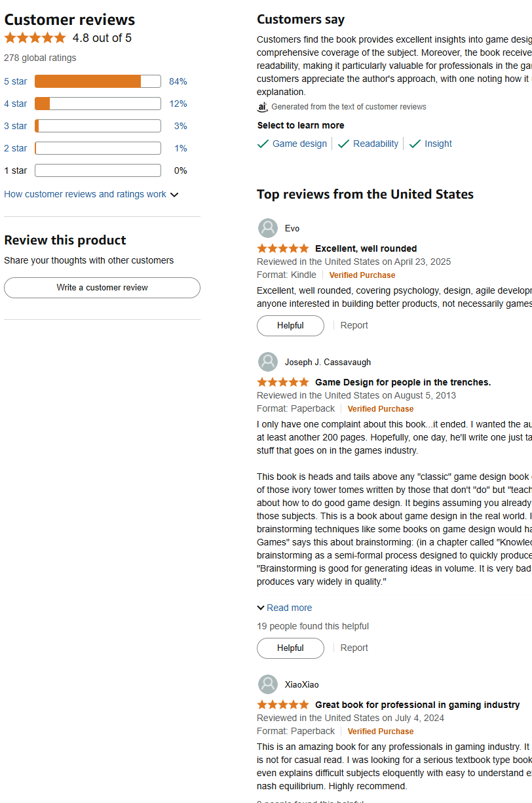Select the Readability topic filter
Image resolution: width=532 pixels, height=803 pixels.
tap(368, 144)
